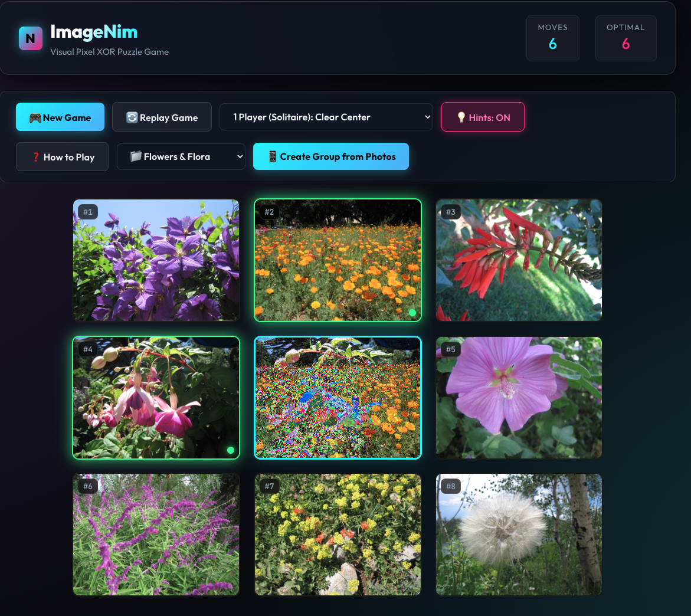Select image #3 red coral flower

pyautogui.click(x=519, y=260)
